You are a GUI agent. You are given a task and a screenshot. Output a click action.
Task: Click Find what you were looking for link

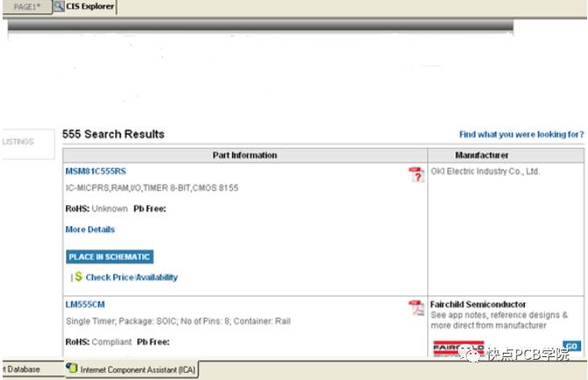point(521,135)
